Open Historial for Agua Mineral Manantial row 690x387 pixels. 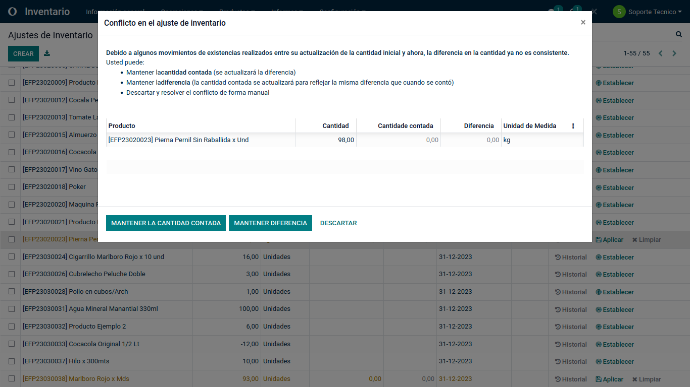point(571,310)
